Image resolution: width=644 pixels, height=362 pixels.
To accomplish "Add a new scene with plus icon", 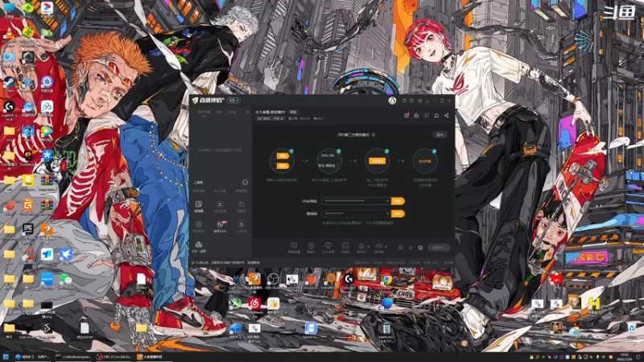I will click(248, 112).
